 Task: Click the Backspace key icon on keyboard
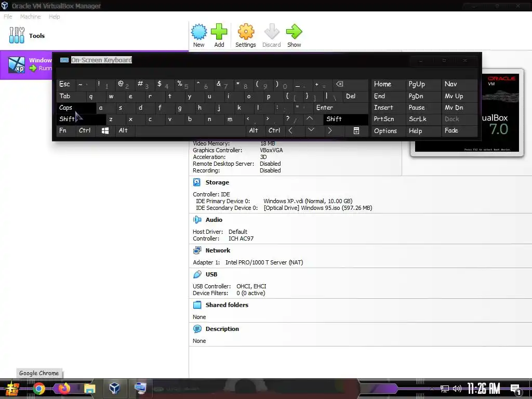[x=350, y=84]
